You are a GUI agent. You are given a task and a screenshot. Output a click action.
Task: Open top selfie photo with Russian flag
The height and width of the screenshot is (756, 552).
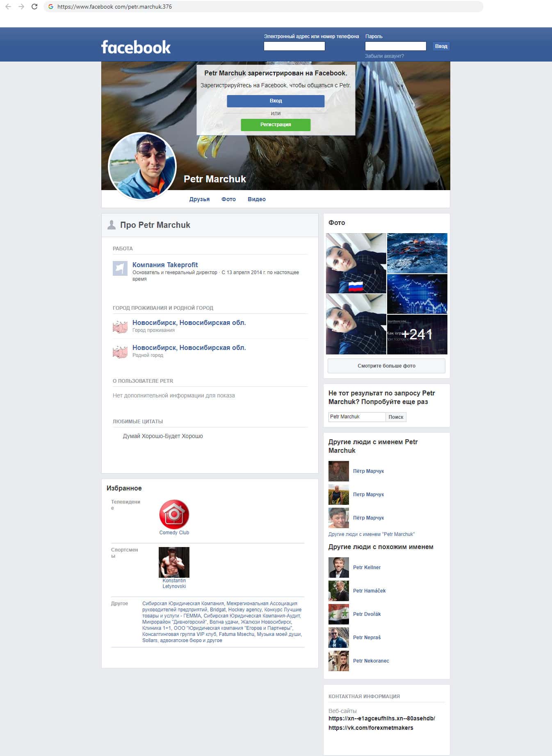pyautogui.click(x=356, y=263)
